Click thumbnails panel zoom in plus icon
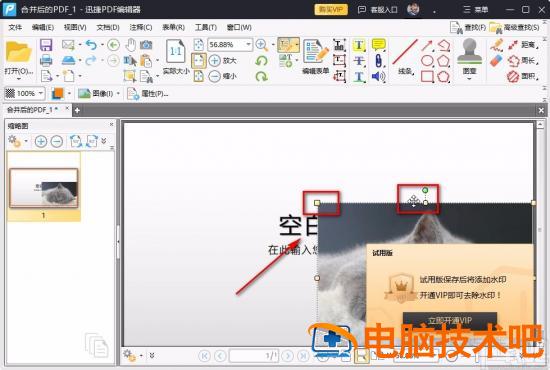 [x=41, y=141]
